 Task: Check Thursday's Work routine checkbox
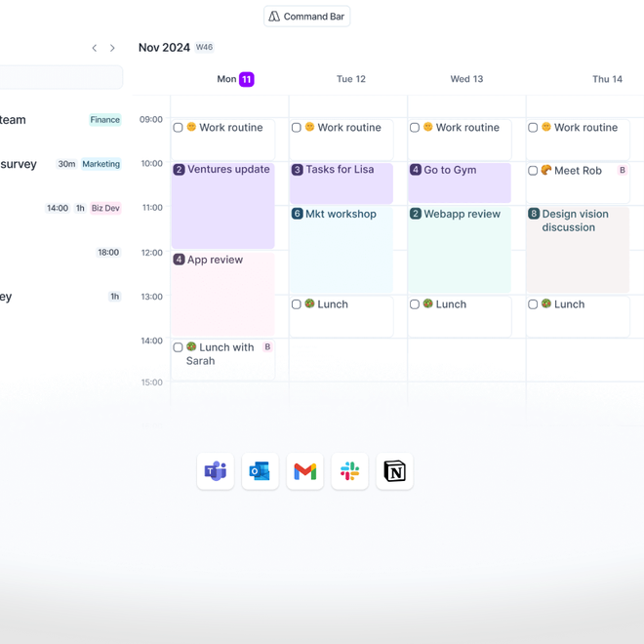point(533,127)
